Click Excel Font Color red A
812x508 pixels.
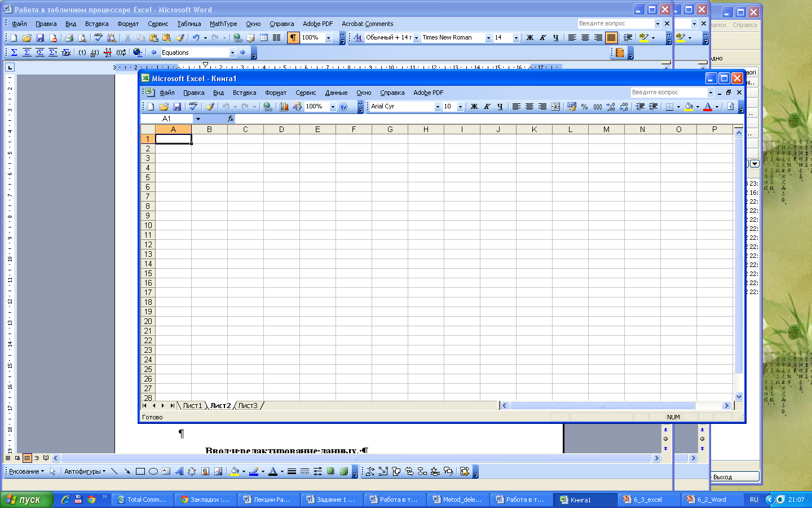(x=708, y=107)
